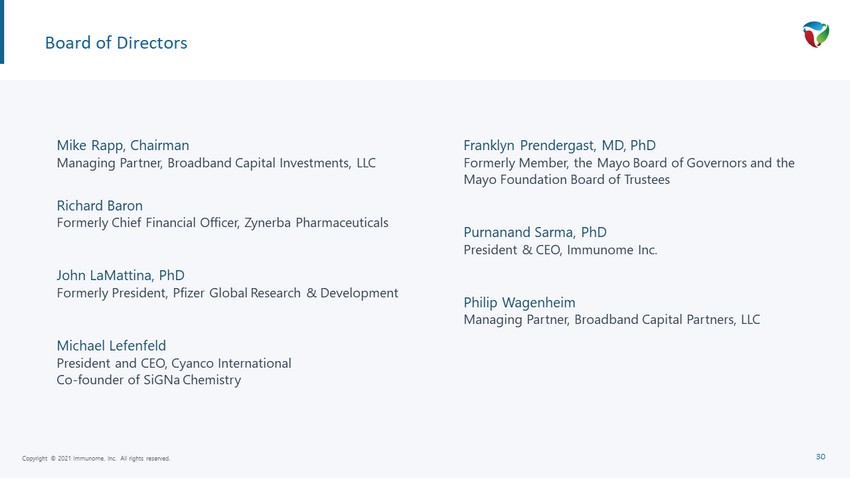Viewport: 850px width, 478px height.
Task: Click Mayo Board of Governors description line
Action: (629, 162)
